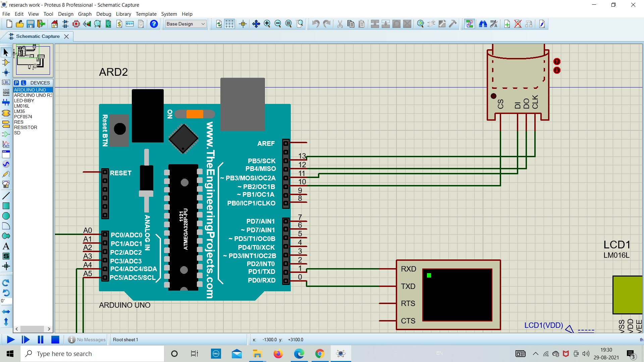
Task: Zoom to selected area icon
Action: pyautogui.click(x=300, y=24)
